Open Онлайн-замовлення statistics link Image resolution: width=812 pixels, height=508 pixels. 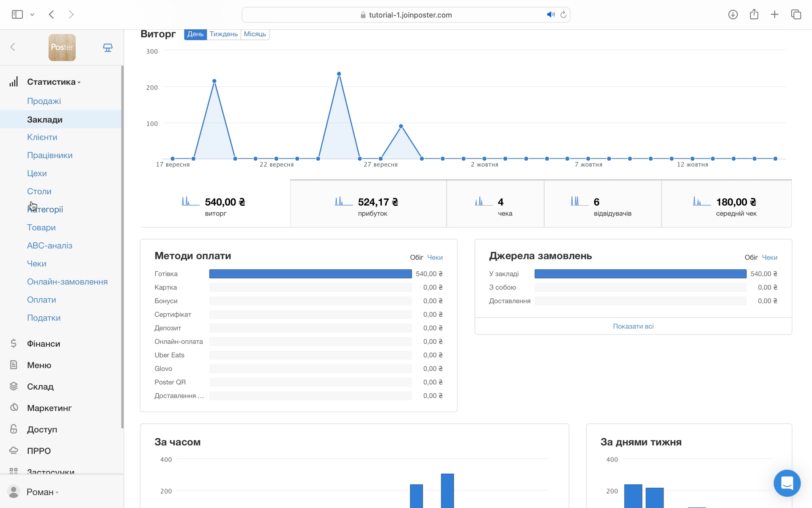coord(67,282)
